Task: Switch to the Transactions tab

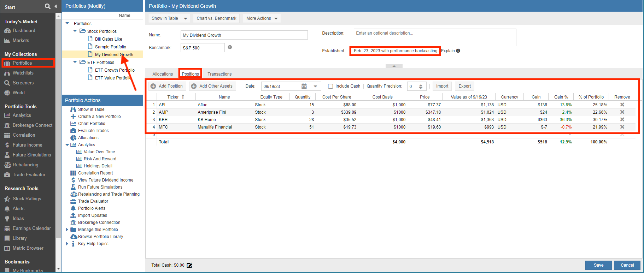Action: tap(219, 74)
